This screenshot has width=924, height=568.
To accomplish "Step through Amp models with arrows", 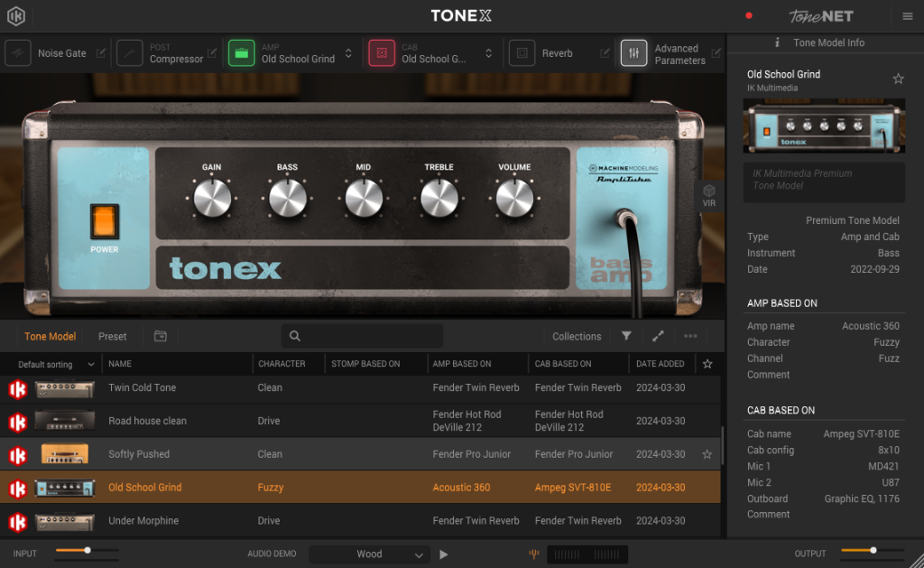I will pyautogui.click(x=348, y=53).
